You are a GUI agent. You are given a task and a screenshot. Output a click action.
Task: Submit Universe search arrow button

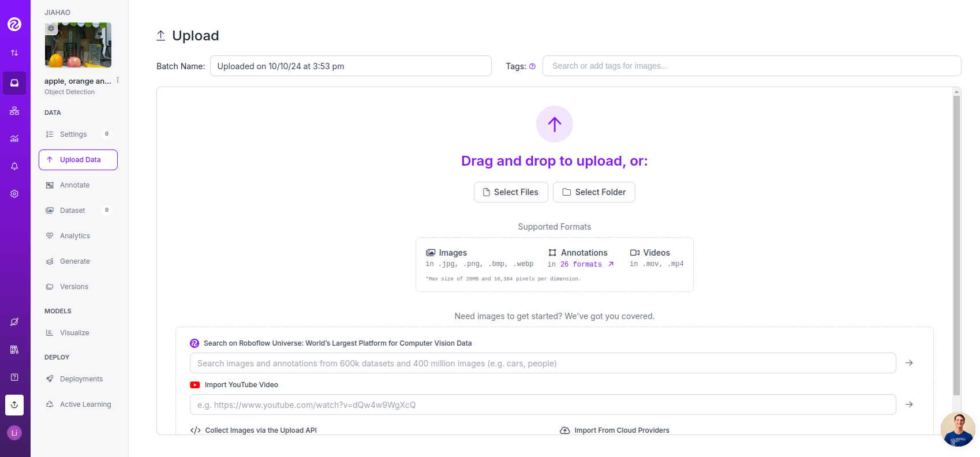(909, 363)
